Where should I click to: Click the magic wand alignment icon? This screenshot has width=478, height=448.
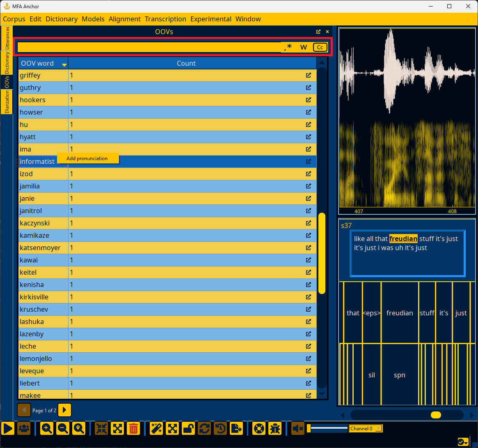pyautogui.click(x=156, y=429)
